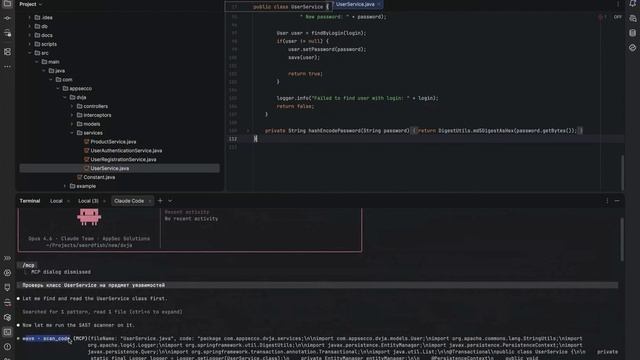Collapse the src folder
This screenshot has height=360, width=640.
29,53
